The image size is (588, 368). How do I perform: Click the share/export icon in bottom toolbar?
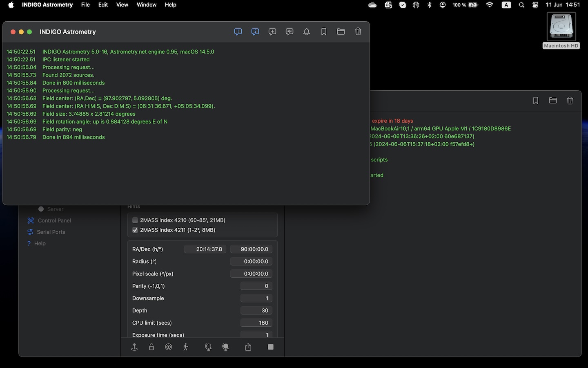tap(248, 347)
